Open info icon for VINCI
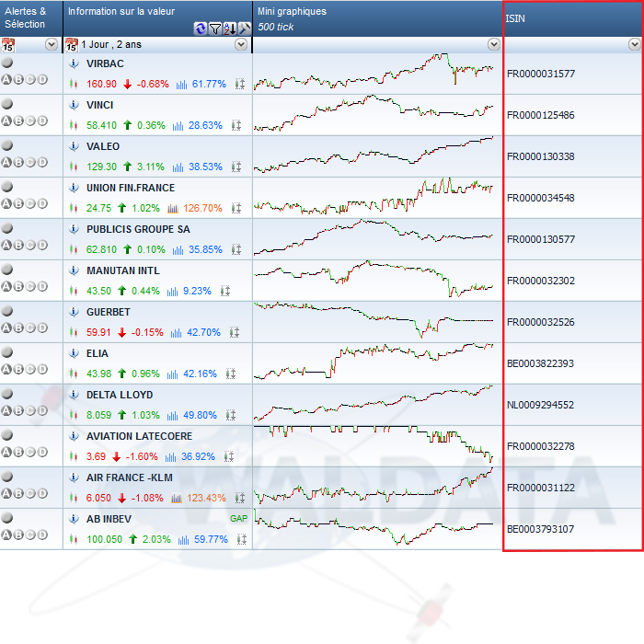644x644 pixels. [x=74, y=105]
